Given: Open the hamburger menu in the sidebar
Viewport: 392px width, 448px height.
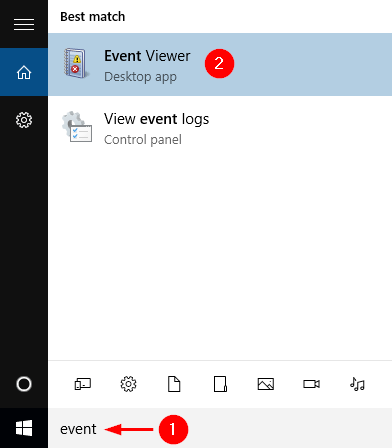Looking at the screenshot, I should (x=24, y=24).
